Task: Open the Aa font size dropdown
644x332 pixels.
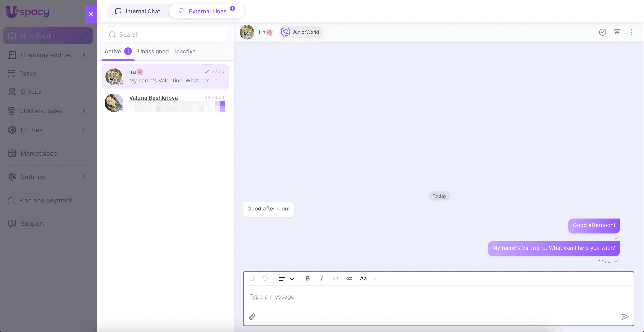Action: tap(368, 278)
